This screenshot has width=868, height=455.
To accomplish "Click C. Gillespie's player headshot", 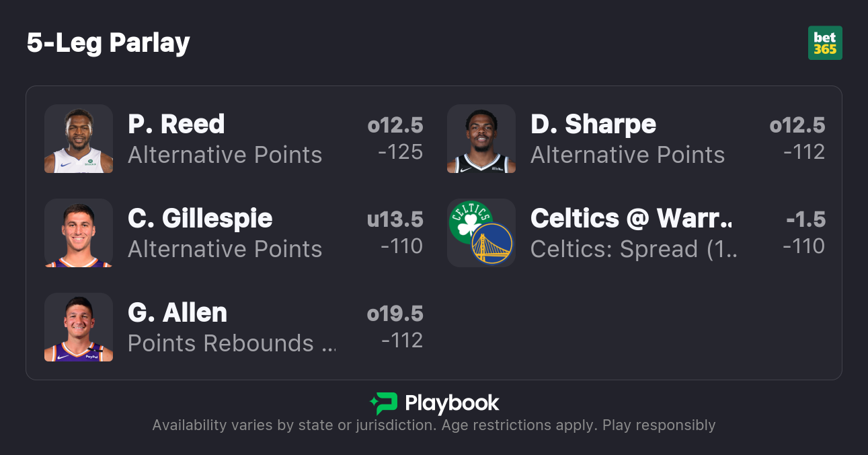I will pyautogui.click(x=79, y=233).
